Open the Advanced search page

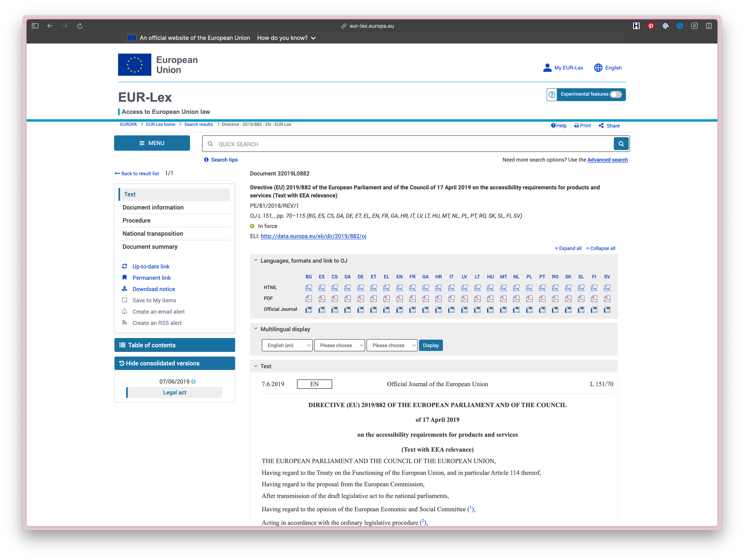607,160
